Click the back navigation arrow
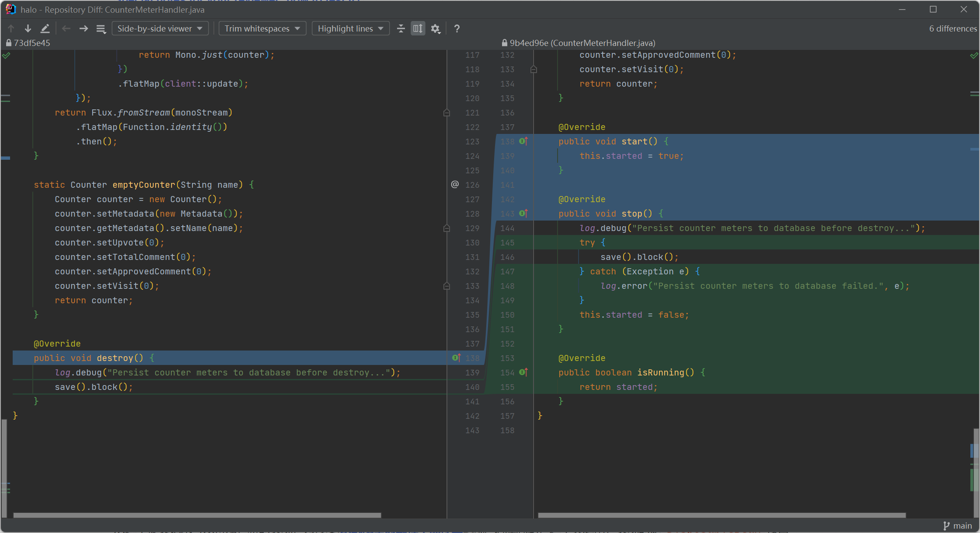This screenshot has height=533, width=980. click(x=66, y=28)
